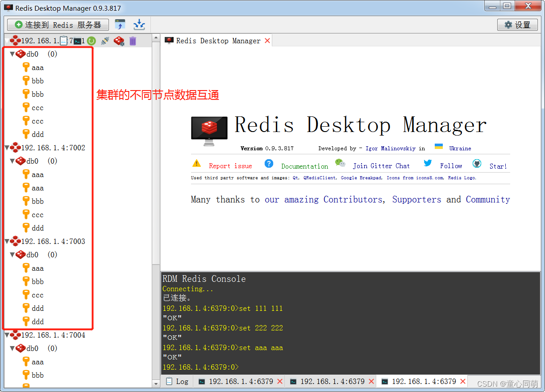The height and width of the screenshot is (392, 545).
Task: Open console icon on first server row
Action: (77, 41)
